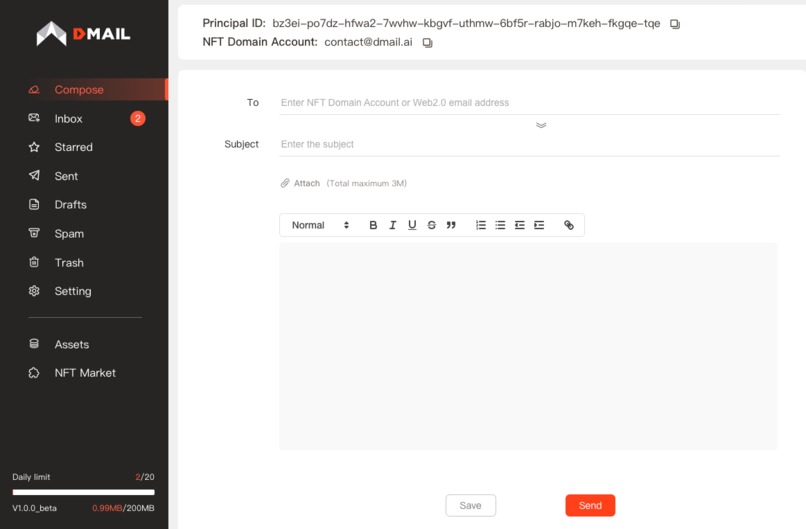
Task: Toggle underline formatting
Action: pos(412,225)
